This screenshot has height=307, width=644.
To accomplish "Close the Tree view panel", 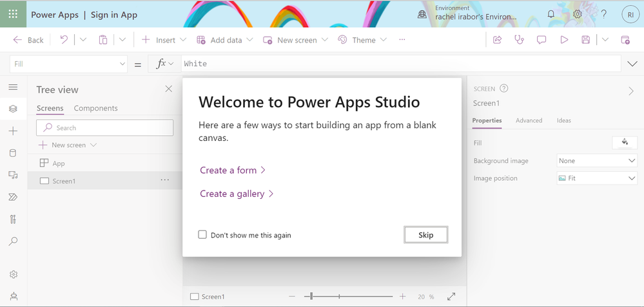I will (169, 89).
